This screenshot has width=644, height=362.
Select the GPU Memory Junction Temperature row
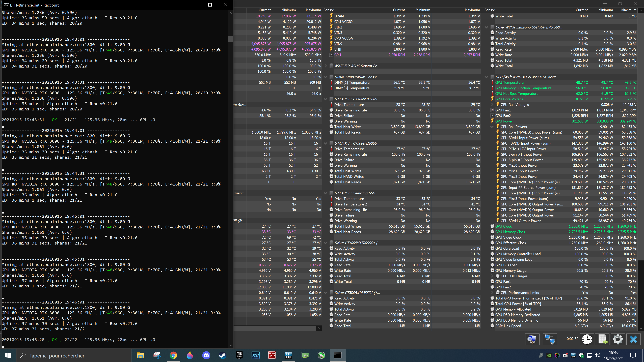click(x=523, y=88)
